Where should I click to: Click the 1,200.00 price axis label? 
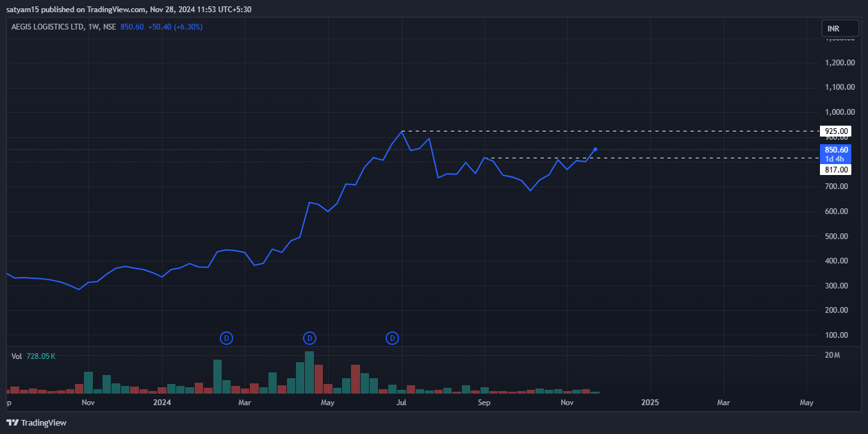pos(840,63)
